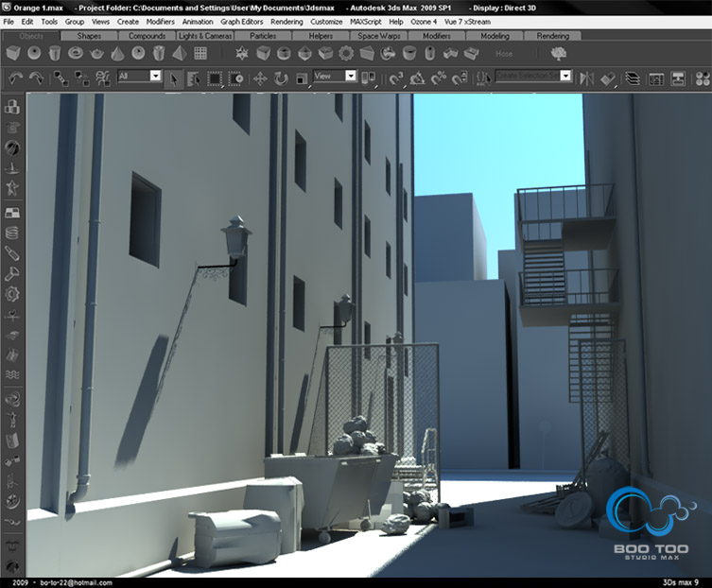Switch to the Particles tab
712x588 pixels.
pos(263,36)
